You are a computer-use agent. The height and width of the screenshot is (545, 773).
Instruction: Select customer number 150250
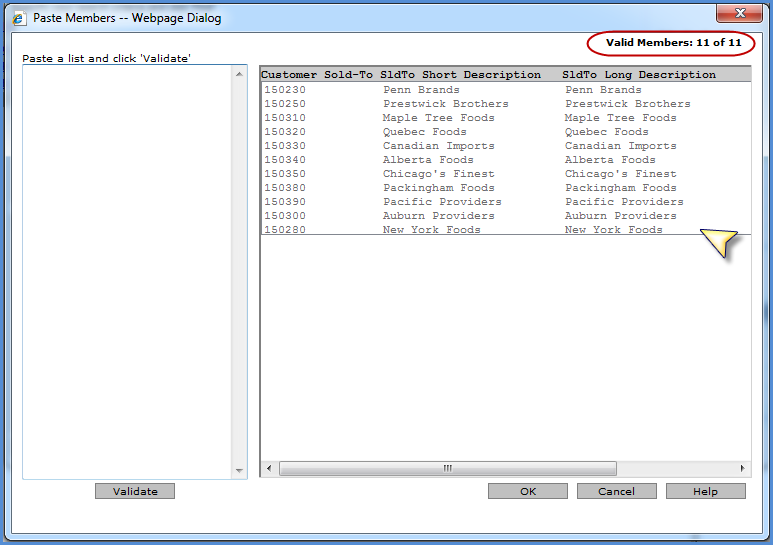click(x=285, y=103)
